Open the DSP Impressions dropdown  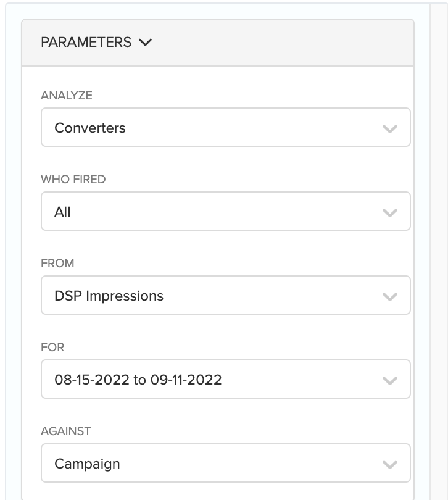pyautogui.click(x=225, y=296)
